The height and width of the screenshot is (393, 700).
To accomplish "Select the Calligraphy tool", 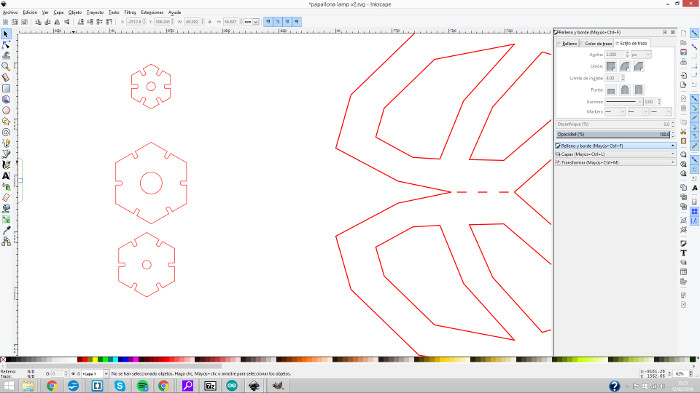I will 6,165.
